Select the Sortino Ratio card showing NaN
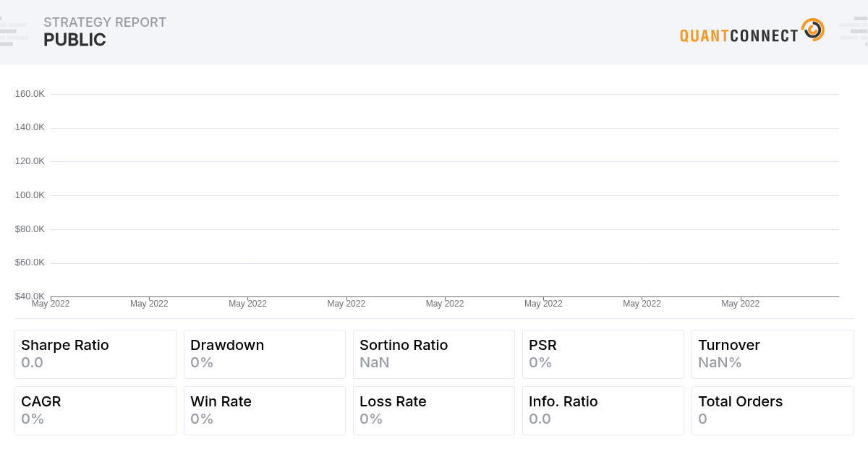The height and width of the screenshot is (457, 868). pyautogui.click(x=433, y=354)
